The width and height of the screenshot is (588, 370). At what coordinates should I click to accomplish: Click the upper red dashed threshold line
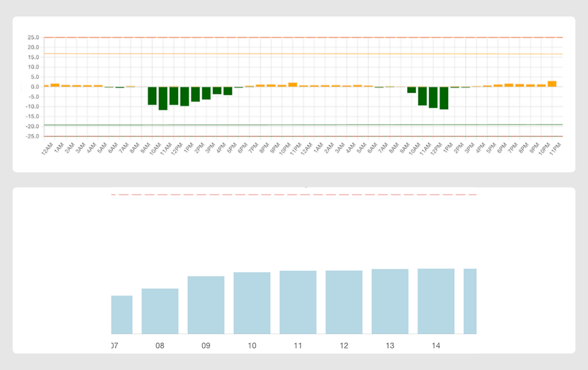click(300, 36)
